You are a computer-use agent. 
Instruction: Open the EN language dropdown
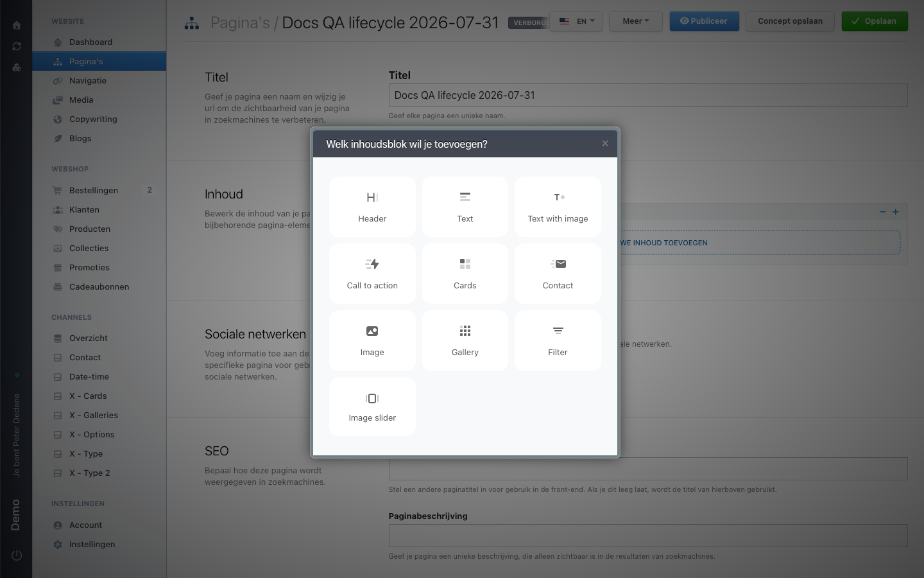coord(576,21)
